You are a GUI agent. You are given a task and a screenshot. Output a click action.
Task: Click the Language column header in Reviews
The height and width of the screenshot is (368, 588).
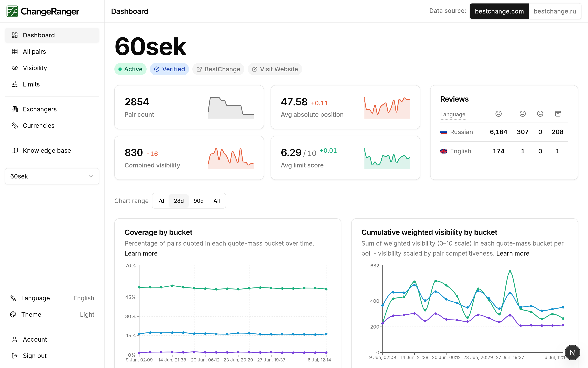click(453, 114)
